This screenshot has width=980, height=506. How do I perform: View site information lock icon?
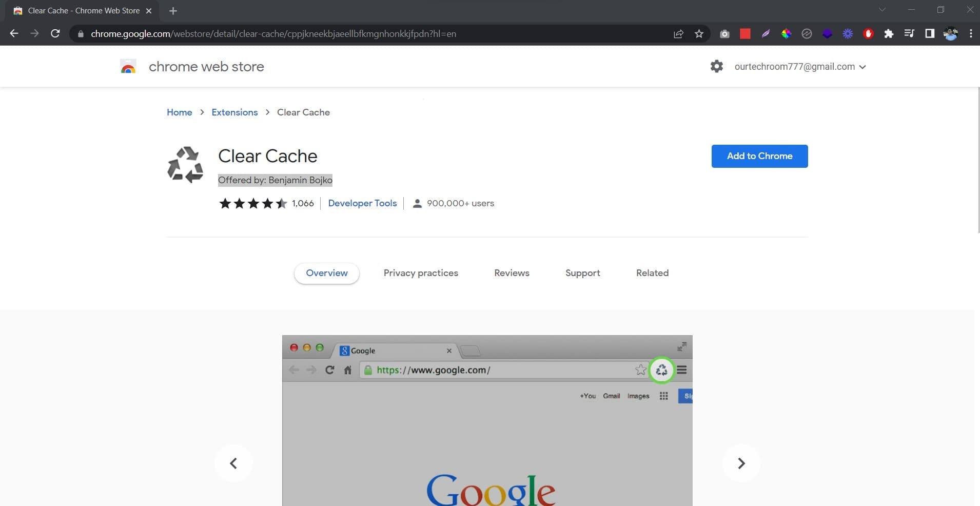point(81,34)
